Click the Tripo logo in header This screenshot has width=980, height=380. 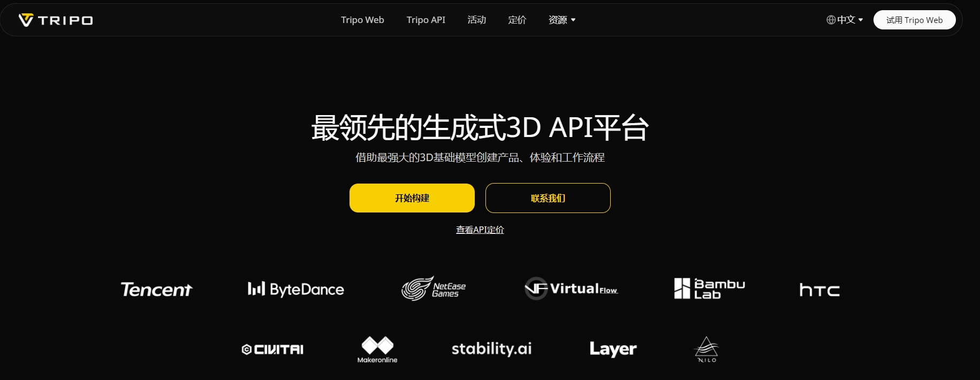(56, 20)
